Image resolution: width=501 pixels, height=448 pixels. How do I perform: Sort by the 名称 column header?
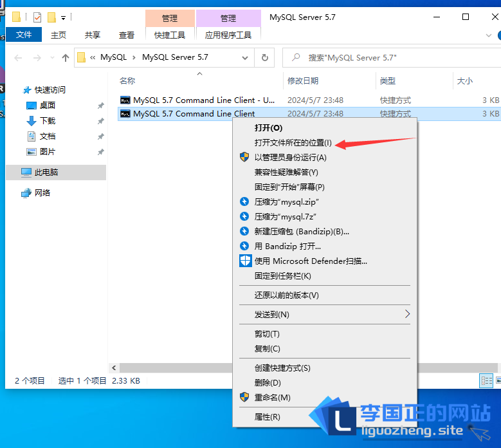click(x=127, y=81)
